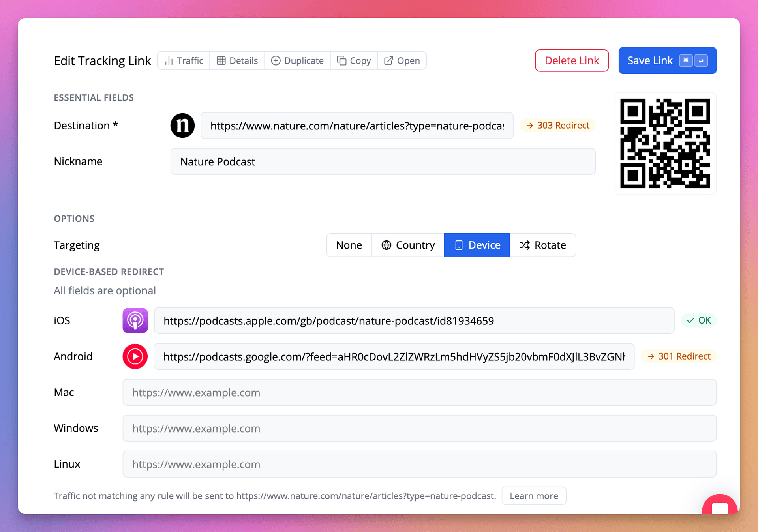This screenshot has width=758, height=532.
Task: Select the Device targeting tab
Action: pyautogui.click(x=477, y=245)
